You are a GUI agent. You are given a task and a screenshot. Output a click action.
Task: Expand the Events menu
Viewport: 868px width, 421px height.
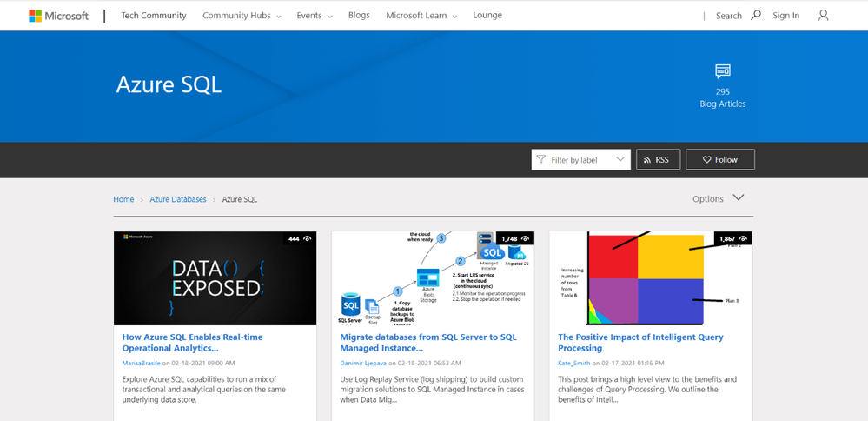pos(315,16)
